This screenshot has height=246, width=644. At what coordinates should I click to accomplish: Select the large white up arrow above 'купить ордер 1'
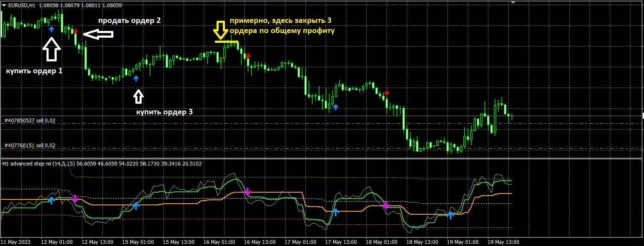[x=52, y=50]
